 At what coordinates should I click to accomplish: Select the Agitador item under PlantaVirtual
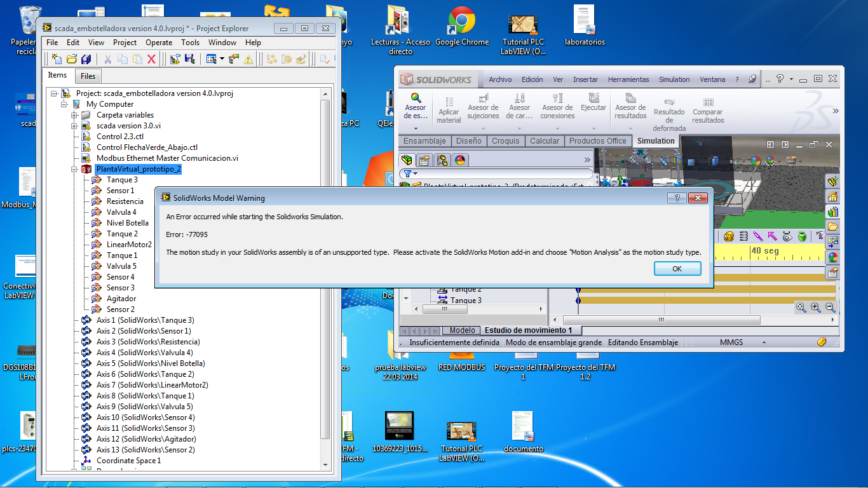coord(121,299)
